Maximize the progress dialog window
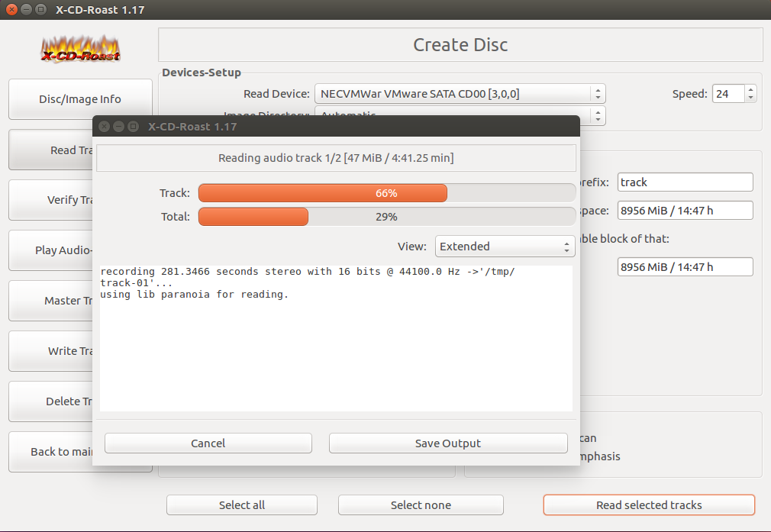 133,127
